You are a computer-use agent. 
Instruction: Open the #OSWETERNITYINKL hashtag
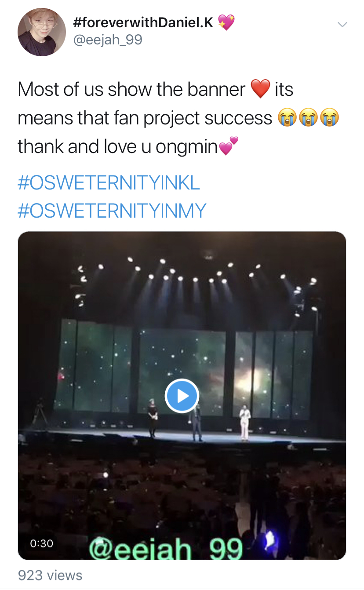point(109,183)
